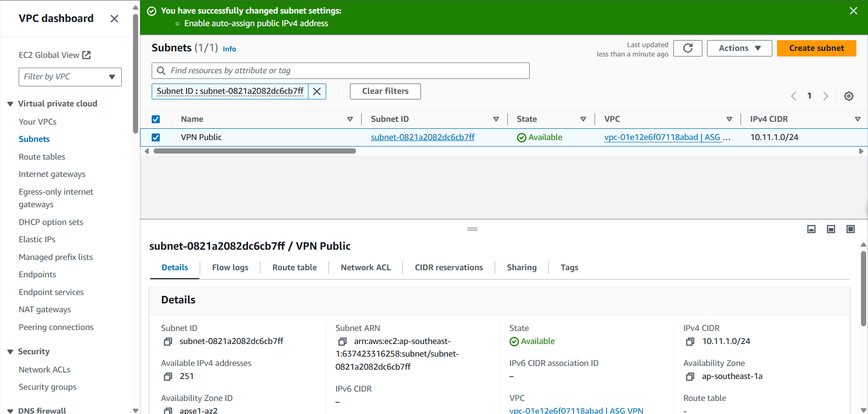This screenshot has width=868, height=414.
Task: Copy the Subnet ID value
Action: (168, 342)
